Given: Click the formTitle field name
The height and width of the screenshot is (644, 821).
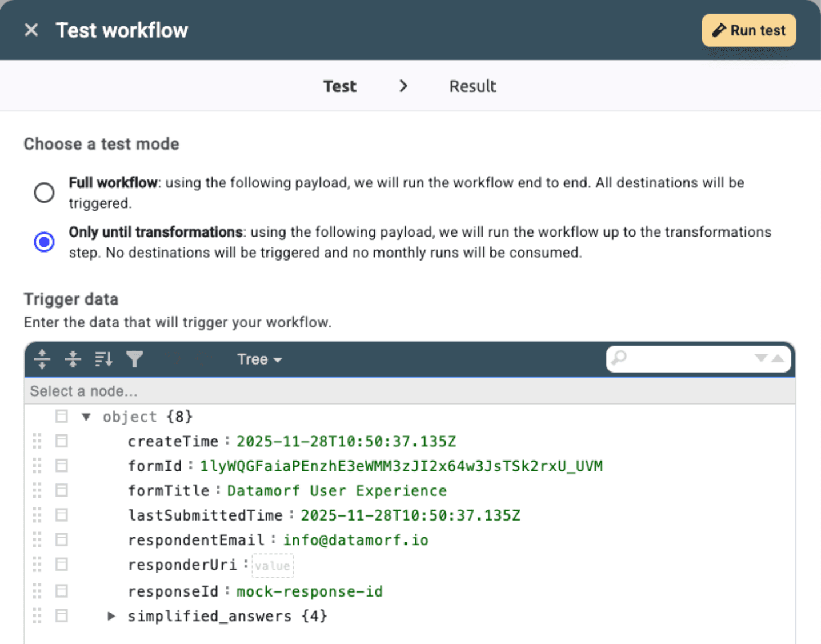Looking at the screenshot, I should 169,490.
